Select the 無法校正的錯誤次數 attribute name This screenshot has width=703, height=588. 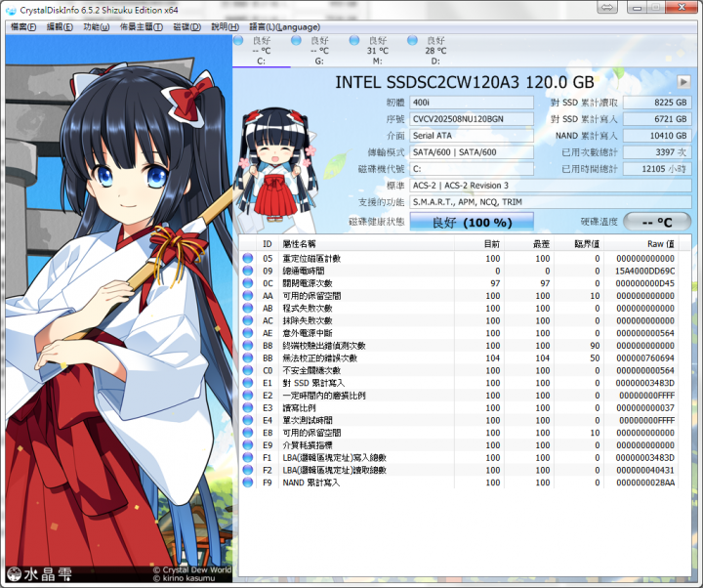(320, 357)
